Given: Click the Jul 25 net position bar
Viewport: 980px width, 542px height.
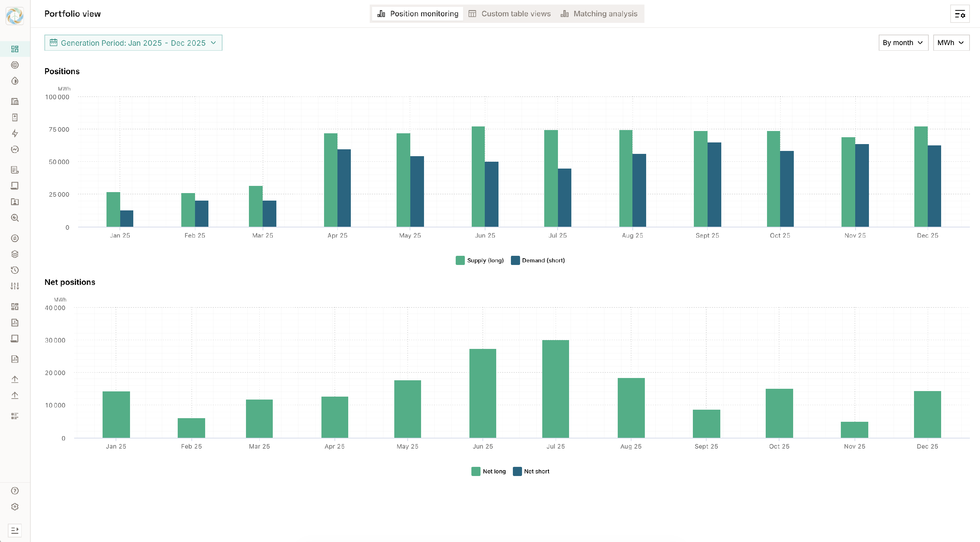Looking at the screenshot, I should click(x=555, y=389).
